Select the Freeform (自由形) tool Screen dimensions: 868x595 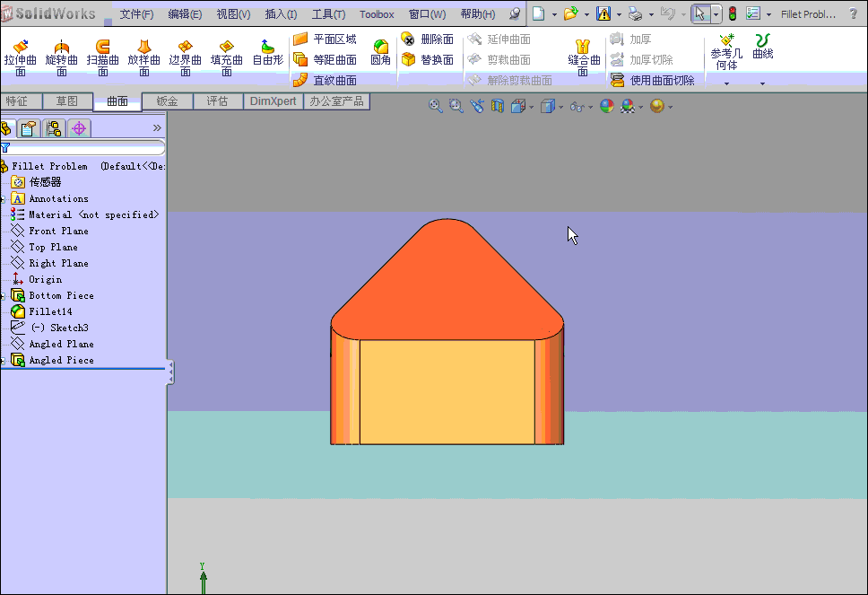tap(268, 53)
